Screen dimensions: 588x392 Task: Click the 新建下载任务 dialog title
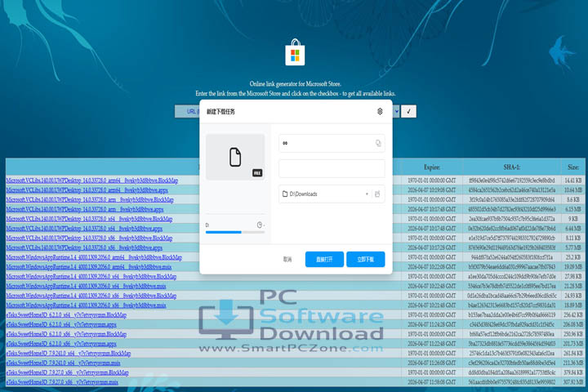tap(220, 111)
